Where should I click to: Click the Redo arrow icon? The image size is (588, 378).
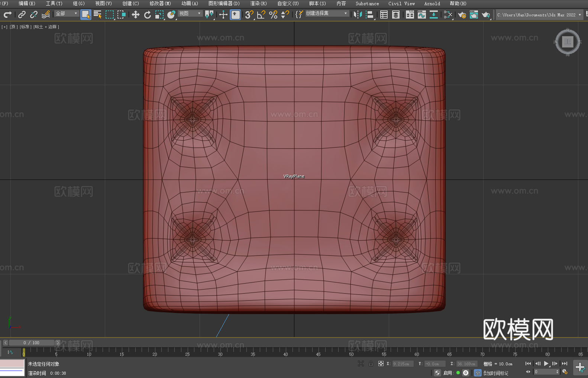[7, 14]
